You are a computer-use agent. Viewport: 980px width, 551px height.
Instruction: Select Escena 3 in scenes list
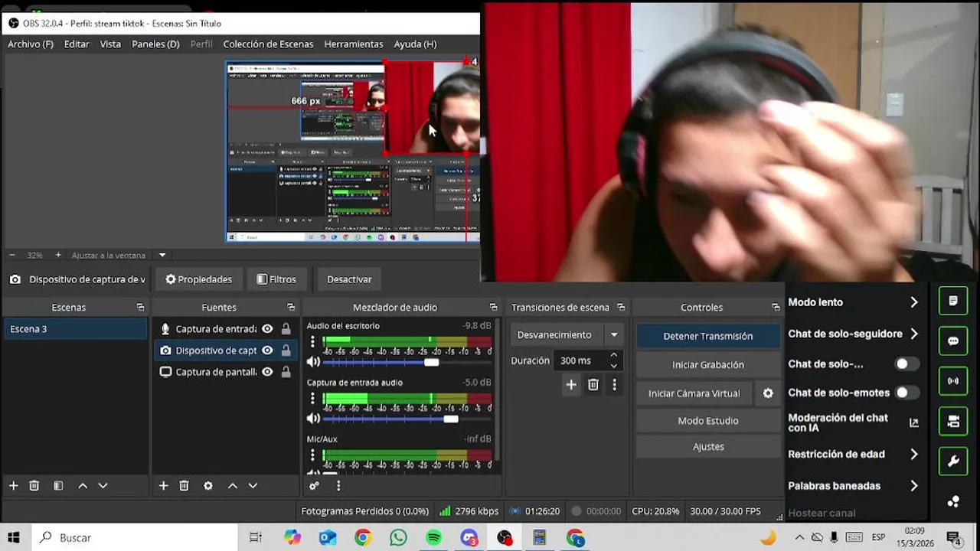tap(74, 329)
